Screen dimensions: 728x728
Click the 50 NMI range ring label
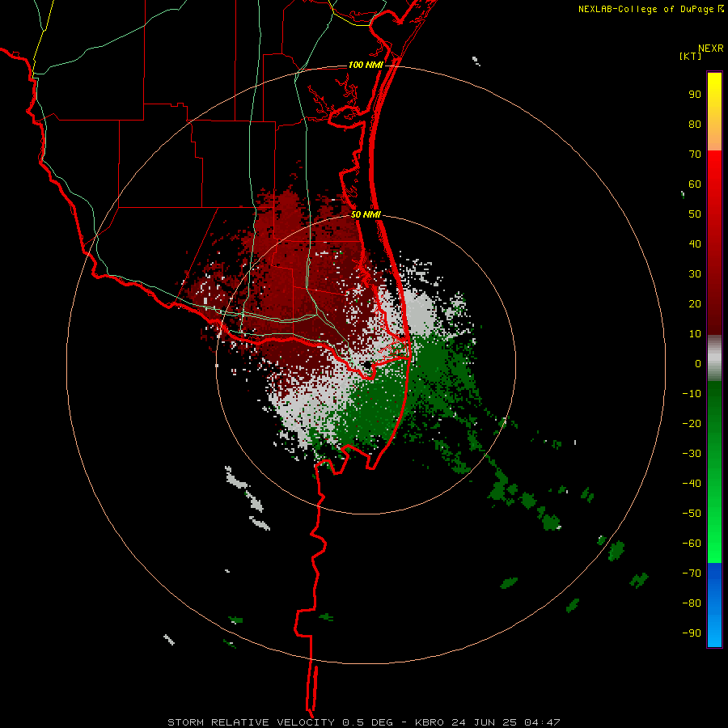(366, 214)
